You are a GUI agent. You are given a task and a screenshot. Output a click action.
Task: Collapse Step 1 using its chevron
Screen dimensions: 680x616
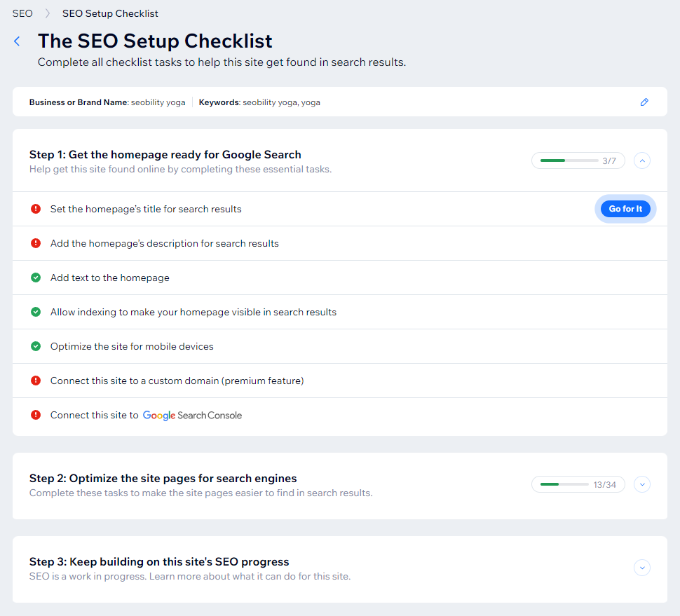pyautogui.click(x=641, y=160)
